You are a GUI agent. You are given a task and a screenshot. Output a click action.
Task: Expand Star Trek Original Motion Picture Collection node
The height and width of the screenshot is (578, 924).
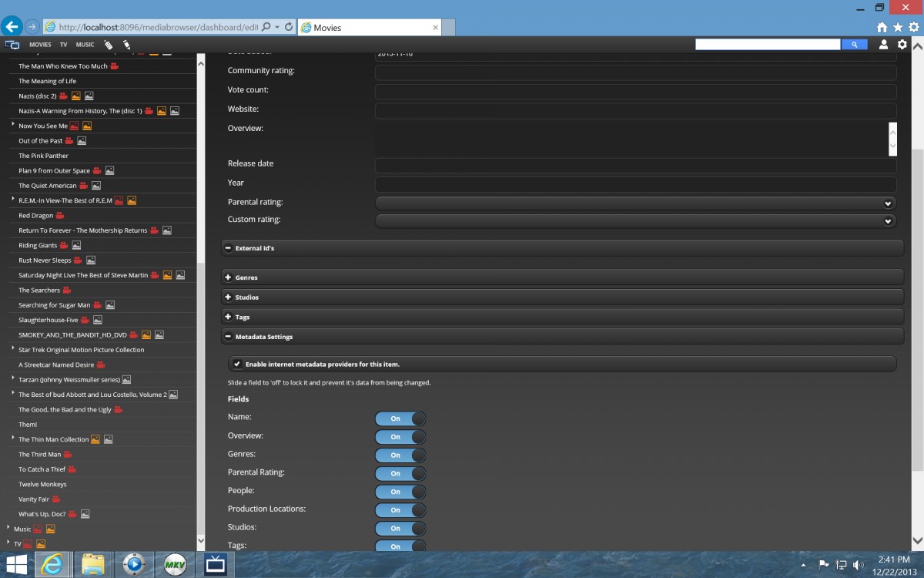(13, 348)
